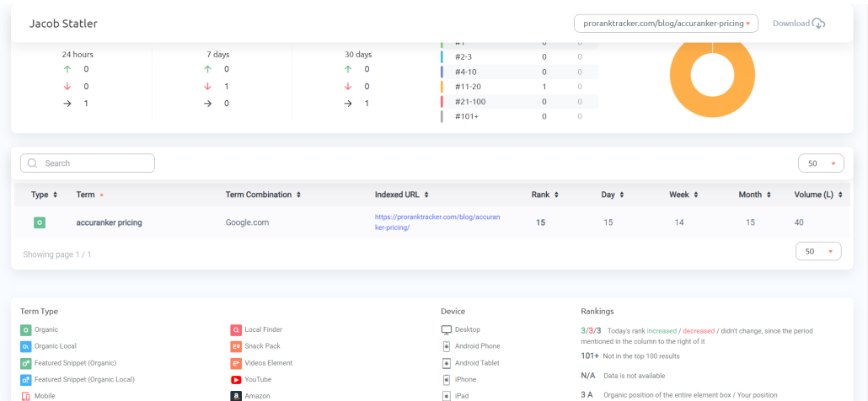Click the Organic Local legend icon
868x401 pixels.
(x=25, y=347)
